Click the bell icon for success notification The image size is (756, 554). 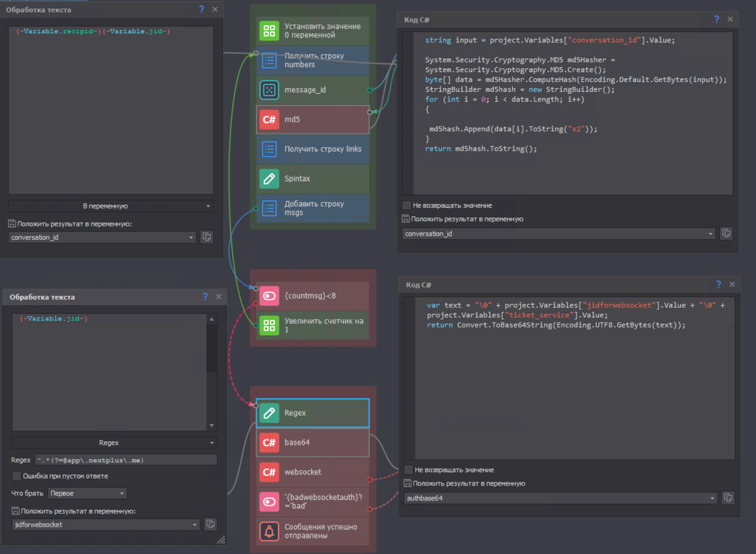pyautogui.click(x=269, y=531)
